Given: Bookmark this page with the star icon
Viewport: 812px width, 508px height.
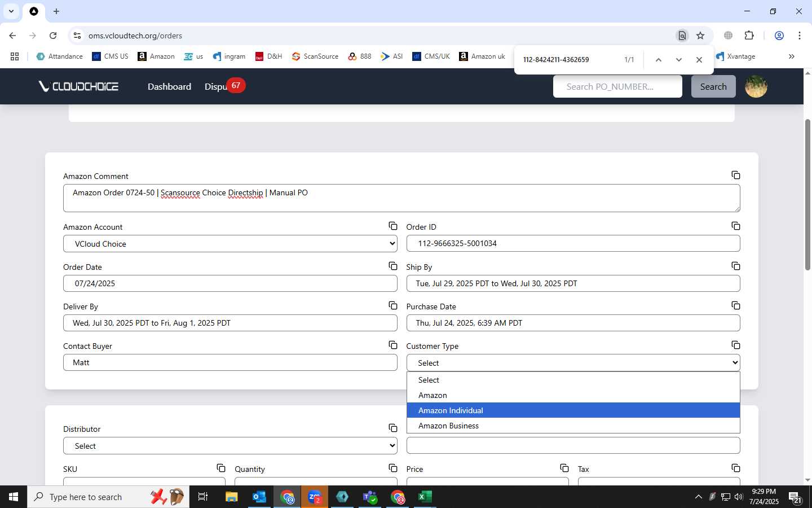Looking at the screenshot, I should tap(700, 36).
